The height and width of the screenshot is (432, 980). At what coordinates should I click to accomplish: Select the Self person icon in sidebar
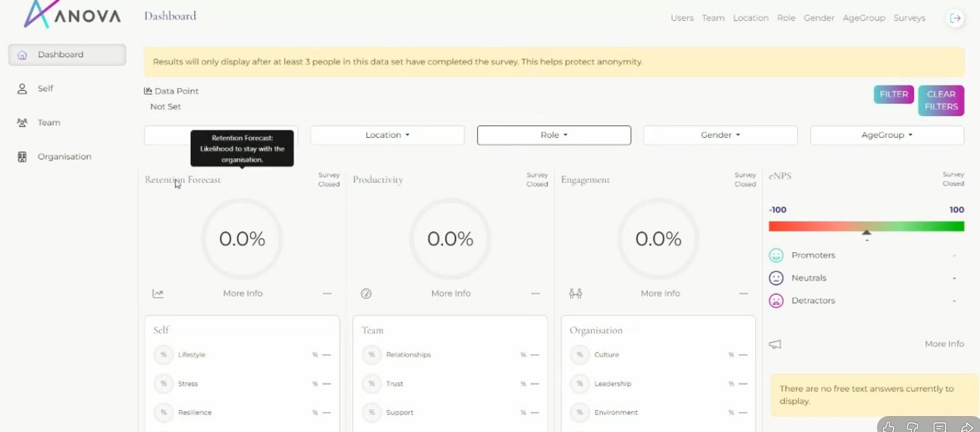coord(22,88)
